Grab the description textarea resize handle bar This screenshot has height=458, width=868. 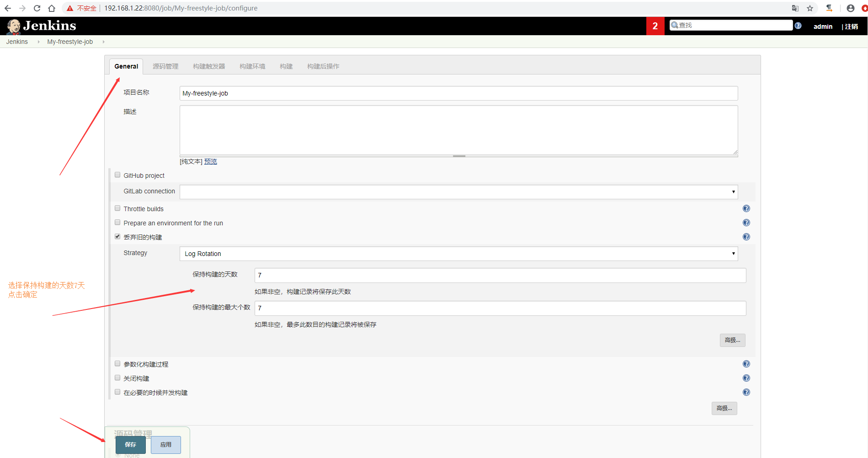point(458,156)
